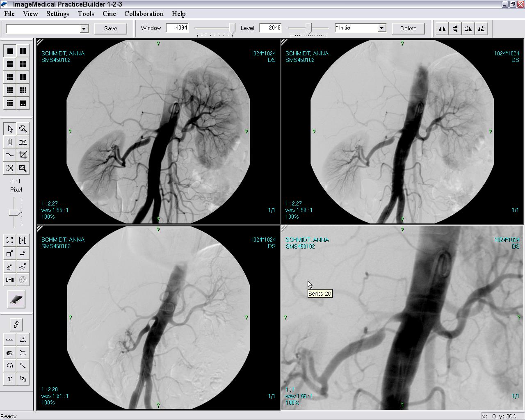The height and width of the screenshot is (420, 525).
Task: Click the shrink-to-corner box icon
Action: 10,253
